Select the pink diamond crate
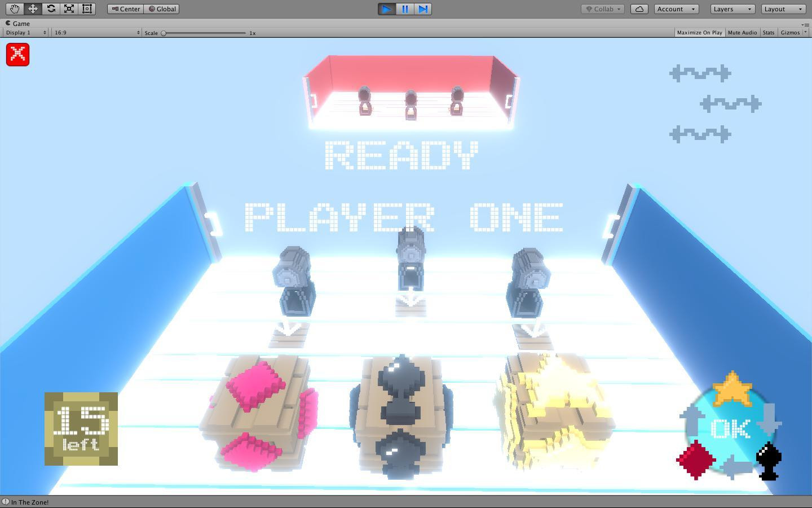Viewport: 812px width, 508px height. coord(260,414)
